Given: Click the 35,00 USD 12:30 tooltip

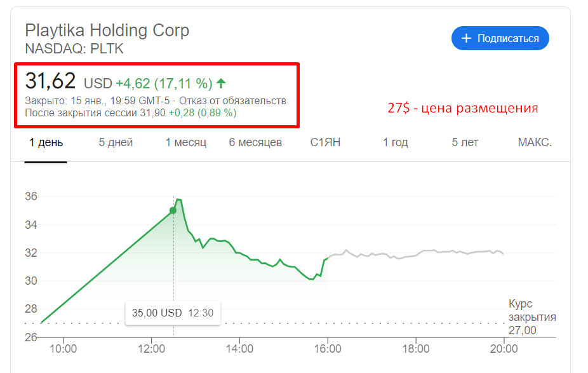Looking at the screenshot, I should point(172,313).
